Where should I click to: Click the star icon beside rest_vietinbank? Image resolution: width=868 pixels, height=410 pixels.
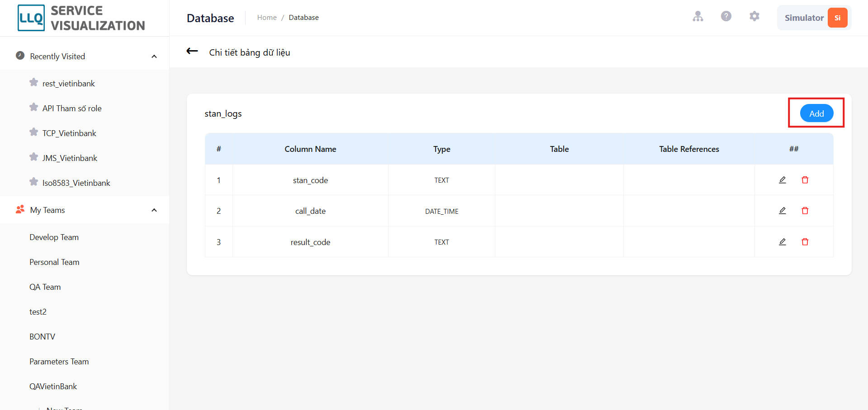[x=33, y=83]
